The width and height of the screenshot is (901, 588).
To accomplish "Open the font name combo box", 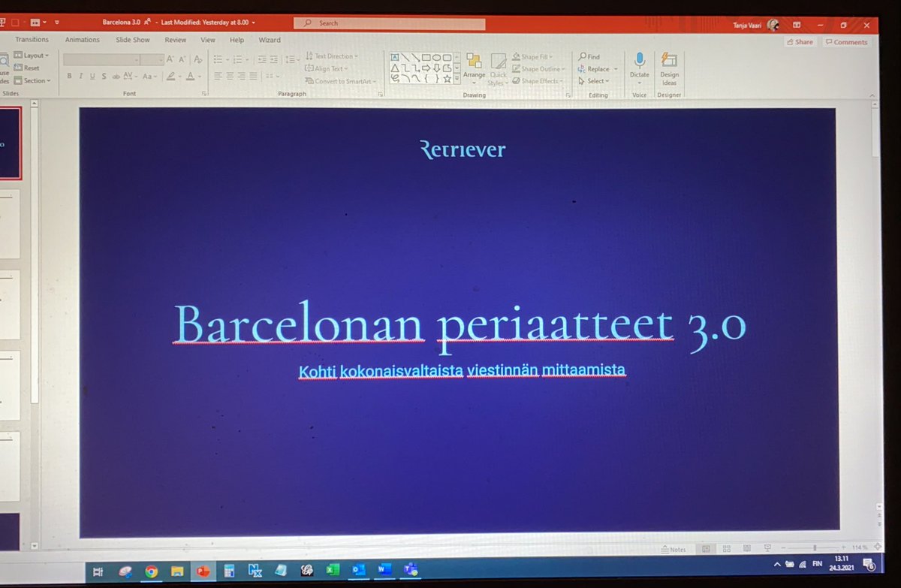I will click(x=101, y=59).
